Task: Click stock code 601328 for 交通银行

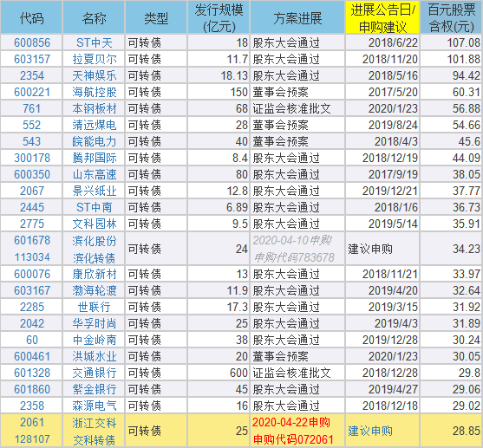Action: point(32,373)
